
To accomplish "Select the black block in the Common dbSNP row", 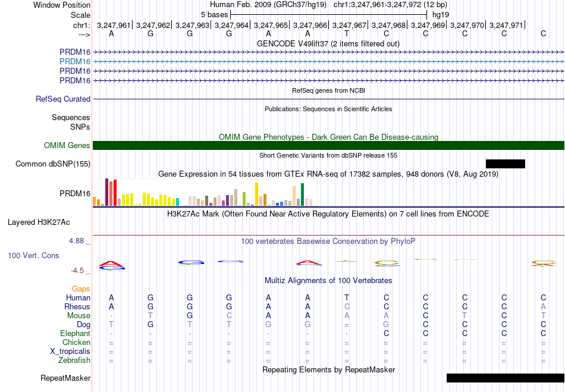I will coord(506,164).
